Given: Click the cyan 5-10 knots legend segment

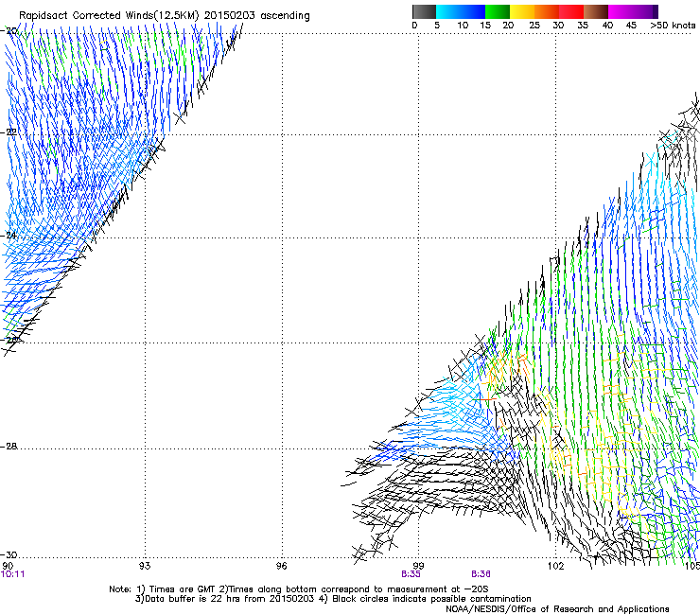Looking at the screenshot, I should click(x=448, y=11).
